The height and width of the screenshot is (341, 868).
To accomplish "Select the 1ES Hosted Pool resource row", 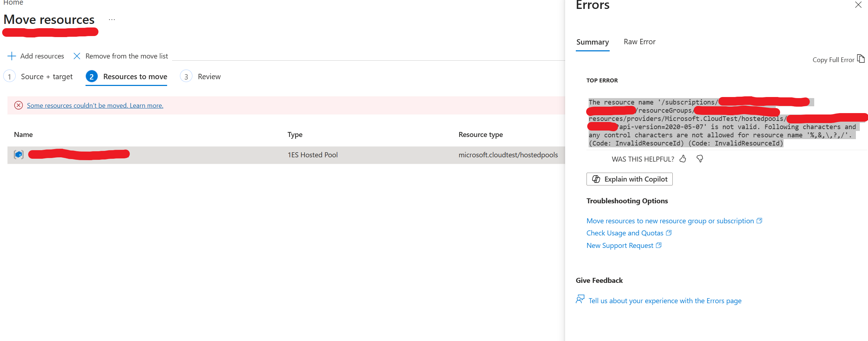I will 286,155.
